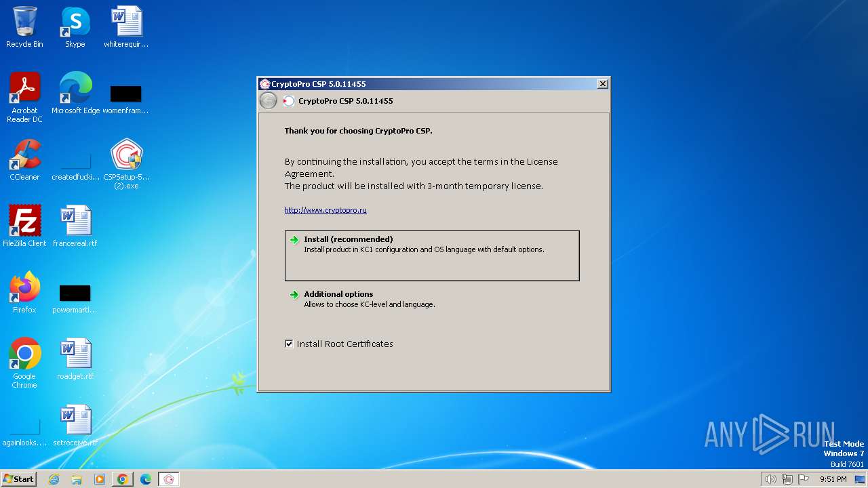Click the volume speaker tray icon

click(770, 479)
